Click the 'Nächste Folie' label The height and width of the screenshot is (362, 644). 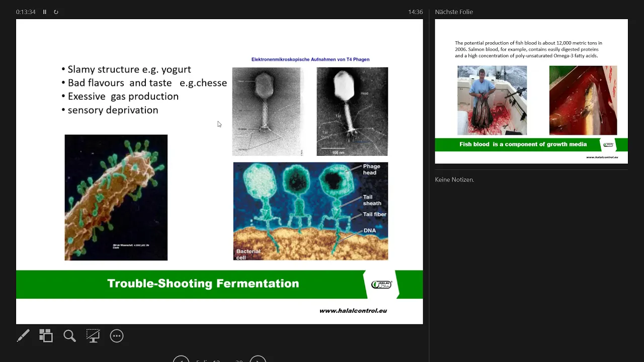454,12
